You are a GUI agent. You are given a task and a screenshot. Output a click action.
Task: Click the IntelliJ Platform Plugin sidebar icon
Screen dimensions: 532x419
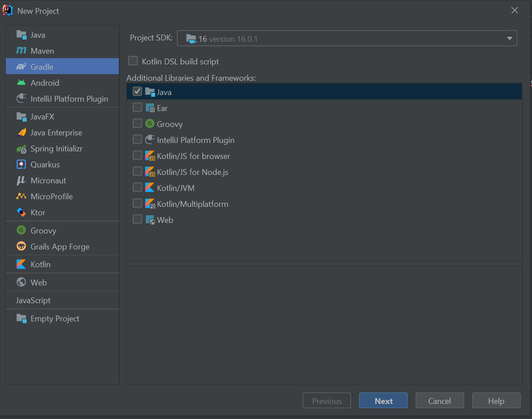tap(21, 99)
